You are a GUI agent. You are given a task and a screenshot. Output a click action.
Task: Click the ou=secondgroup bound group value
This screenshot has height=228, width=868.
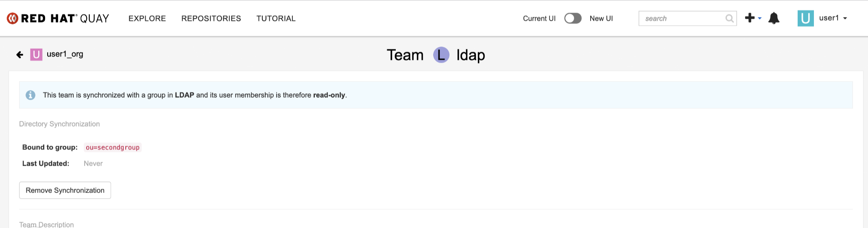[x=113, y=147]
